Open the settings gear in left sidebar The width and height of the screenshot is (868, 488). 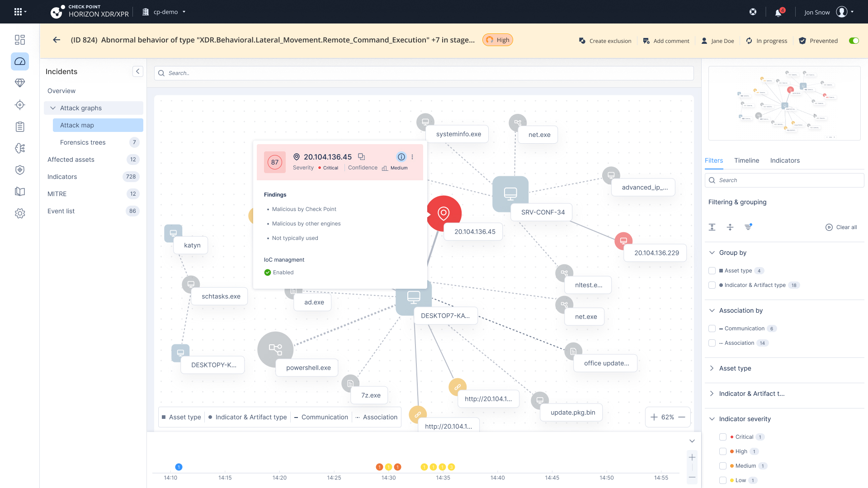click(20, 213)
